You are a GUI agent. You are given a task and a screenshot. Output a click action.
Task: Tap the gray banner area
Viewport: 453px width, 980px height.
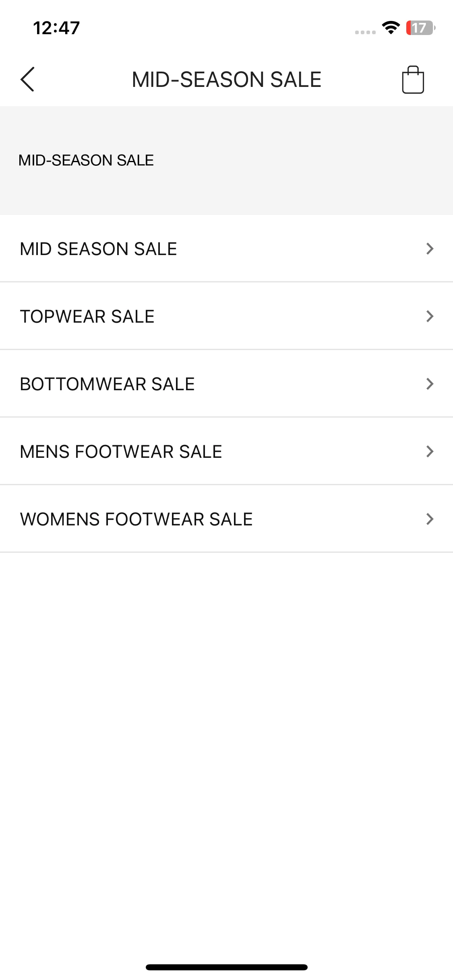click(x=226, y=161)
